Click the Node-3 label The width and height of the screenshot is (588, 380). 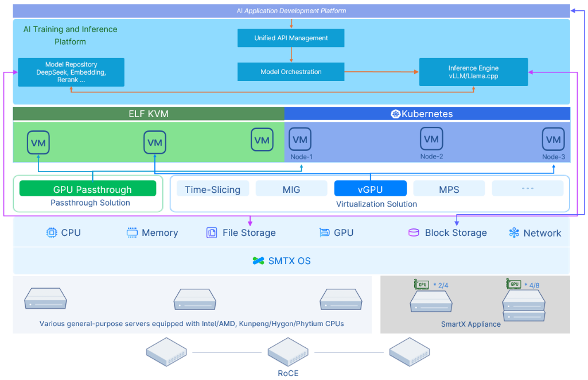(554, 157)
